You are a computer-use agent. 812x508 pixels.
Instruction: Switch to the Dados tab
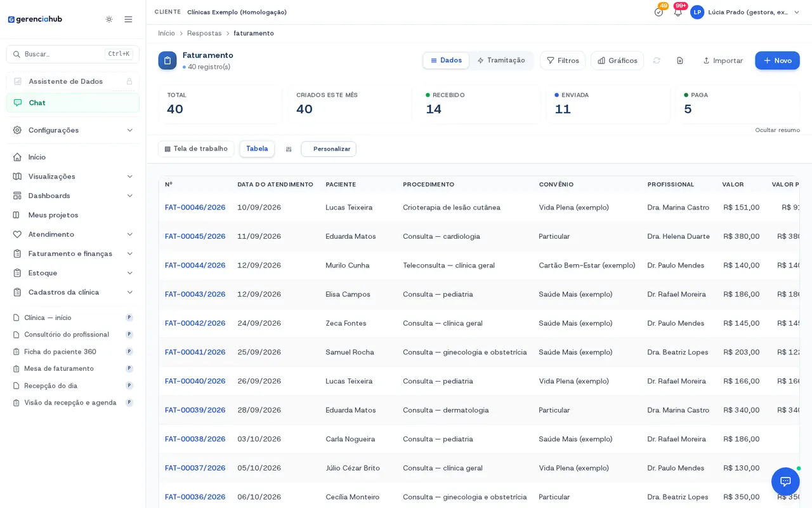point(446,60)
